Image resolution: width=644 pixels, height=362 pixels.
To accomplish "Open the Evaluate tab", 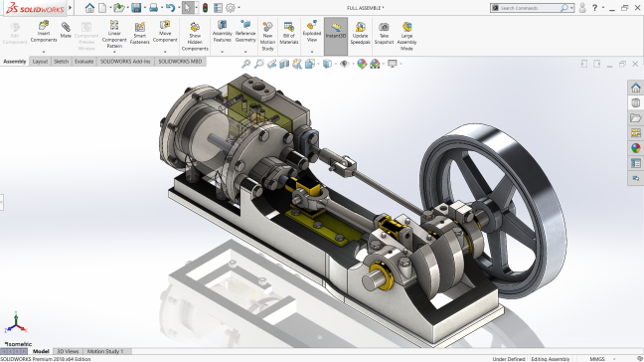I will (x=84, y=62).
